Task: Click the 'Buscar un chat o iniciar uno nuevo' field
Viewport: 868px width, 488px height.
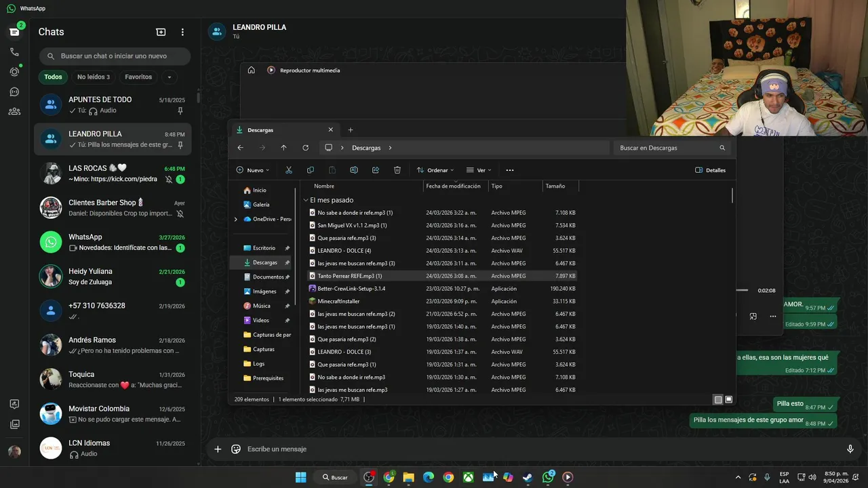Action: (114, 56)
